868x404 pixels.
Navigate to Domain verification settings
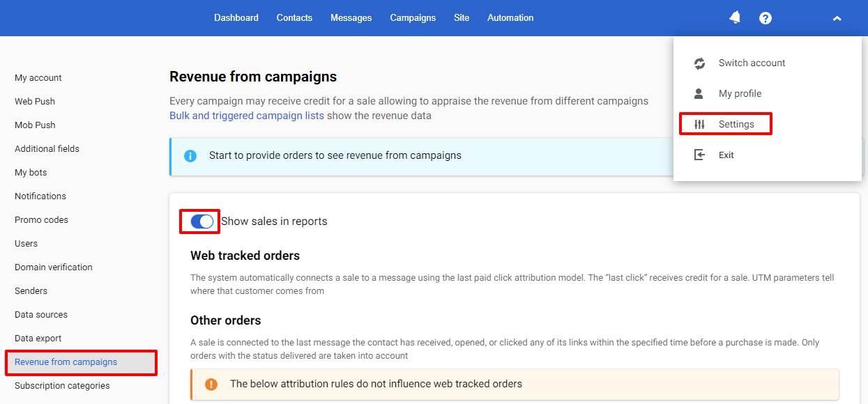54,267
